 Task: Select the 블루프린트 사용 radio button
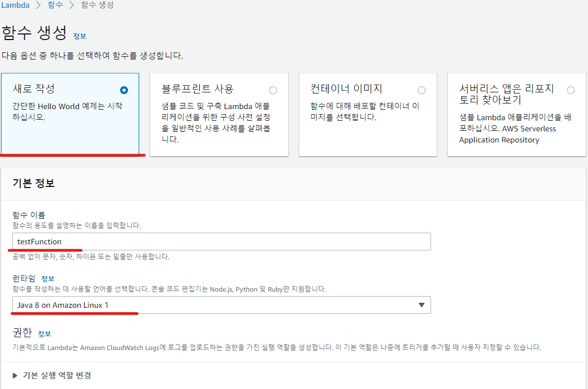[x=273, y=90]
